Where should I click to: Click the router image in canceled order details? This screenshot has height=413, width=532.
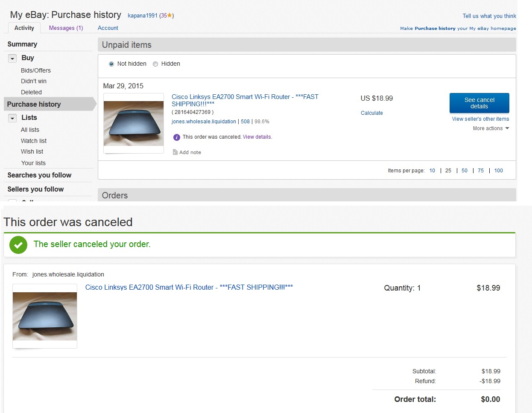click(45, 316)
